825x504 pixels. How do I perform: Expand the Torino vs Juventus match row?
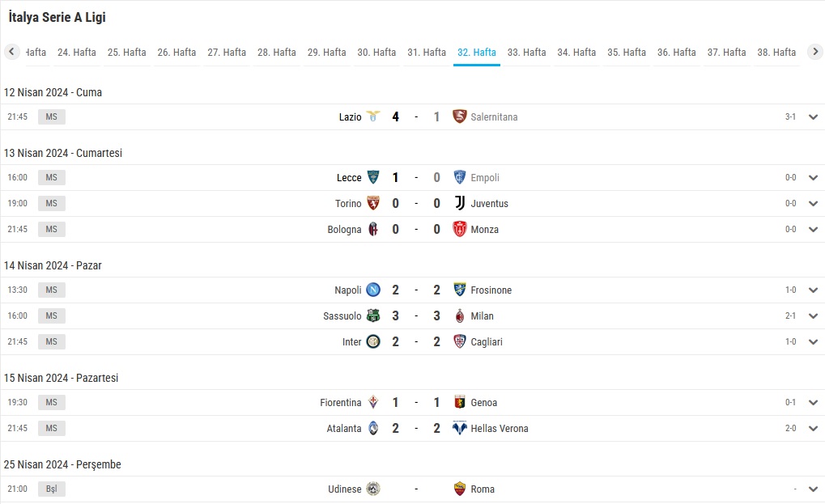(813, 203)
